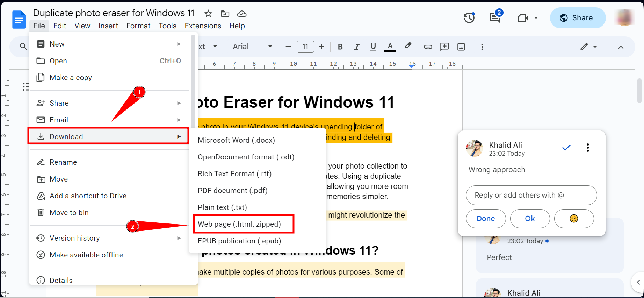Open the text colour picker
This screenshot has width=644, height=298.
click(390, 47)
